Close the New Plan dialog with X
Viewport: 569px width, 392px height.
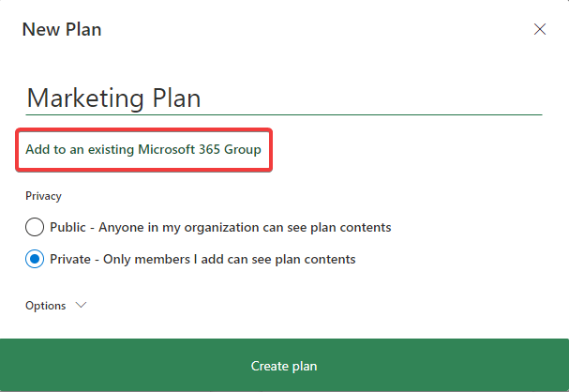540,29
